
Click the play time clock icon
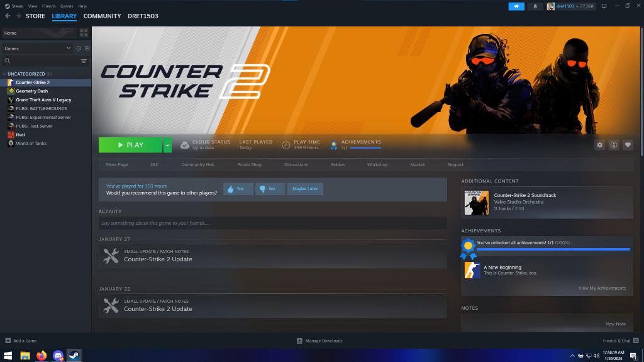tap(286, 145)
